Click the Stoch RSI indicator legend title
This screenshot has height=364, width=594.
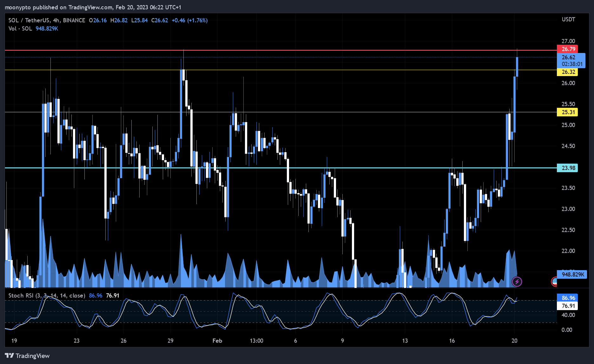point(47,296)
